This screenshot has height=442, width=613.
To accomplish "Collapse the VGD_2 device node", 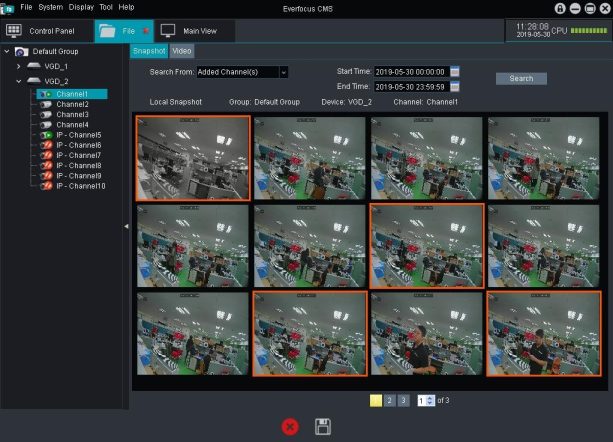I will (x=19, y=82).
